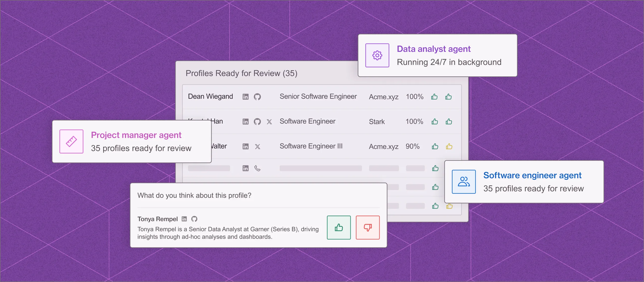Click the green thumbs-up approve button

[339, 227]
